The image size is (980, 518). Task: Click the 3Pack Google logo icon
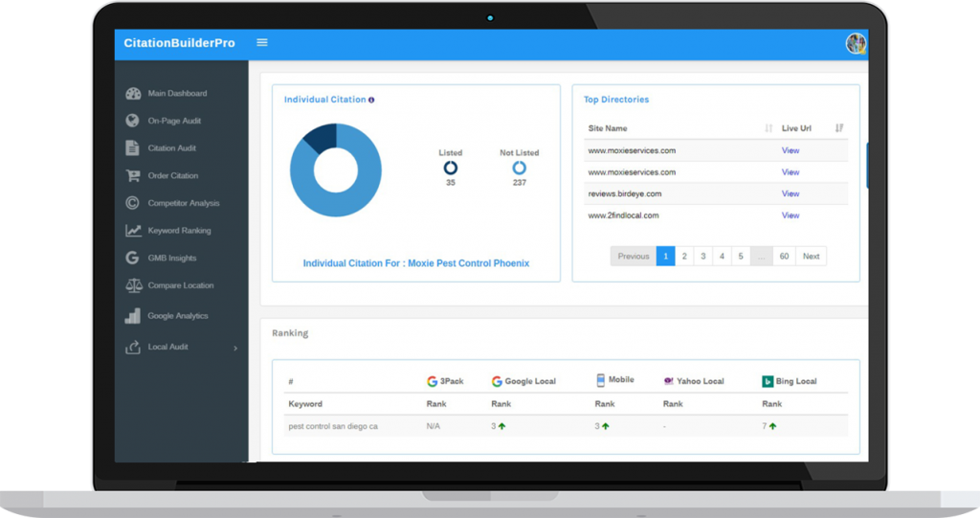click(x=432, y=381)
